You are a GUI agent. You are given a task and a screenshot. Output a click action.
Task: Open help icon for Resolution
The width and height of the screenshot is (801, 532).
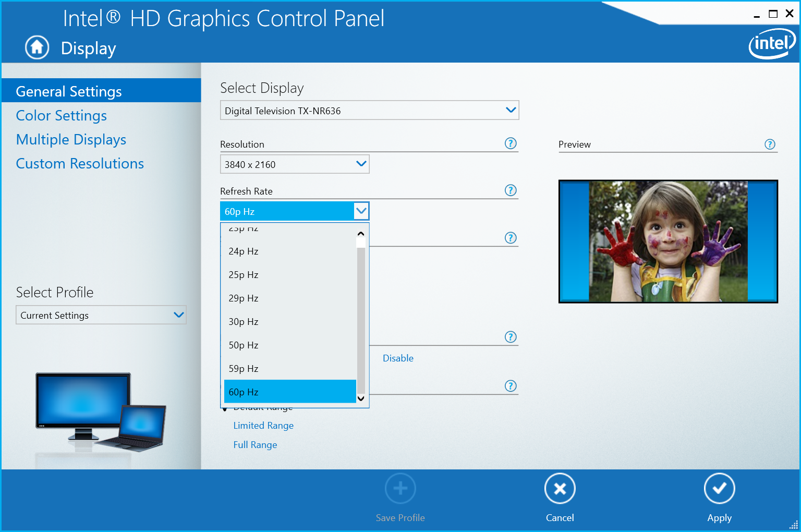(511, 143)
